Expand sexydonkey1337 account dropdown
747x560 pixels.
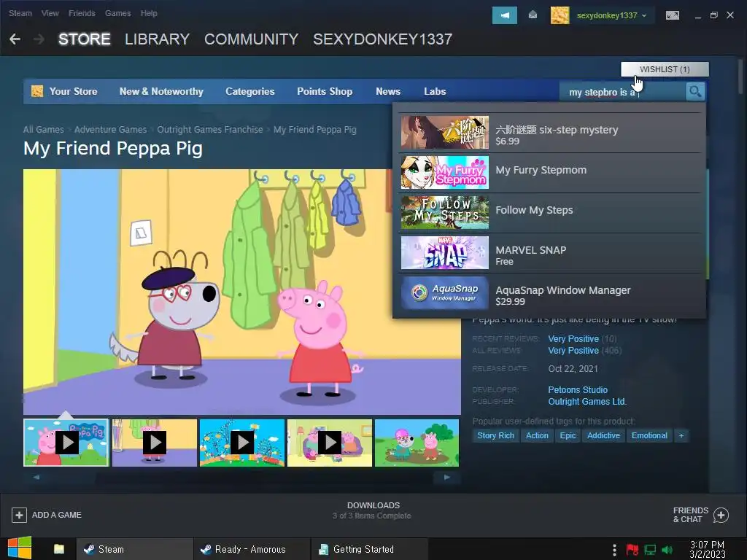[644, 16]
